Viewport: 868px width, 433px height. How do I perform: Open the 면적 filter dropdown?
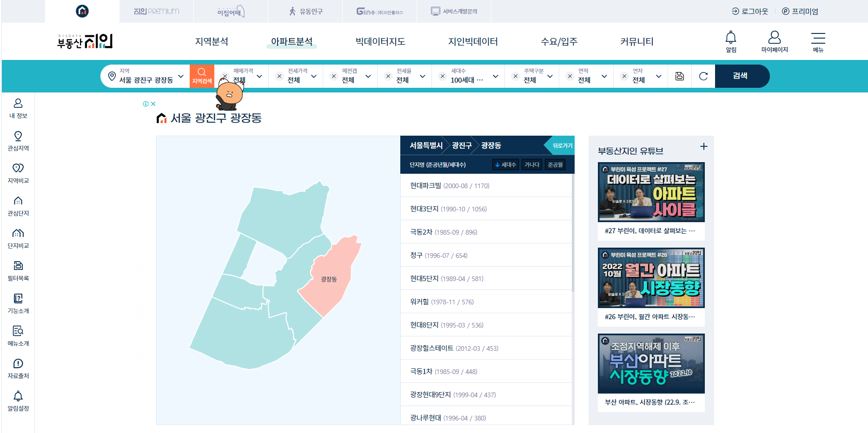click(604, 76)
